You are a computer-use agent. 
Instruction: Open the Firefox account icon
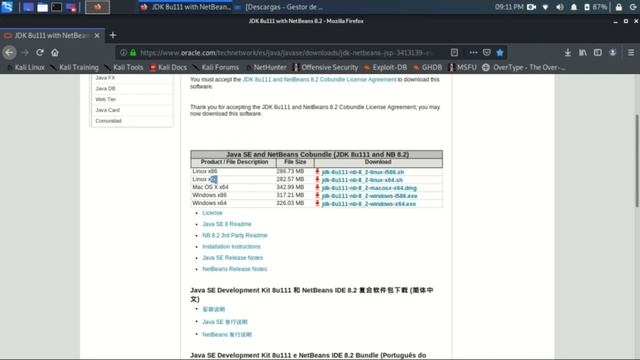coord(613,53)
